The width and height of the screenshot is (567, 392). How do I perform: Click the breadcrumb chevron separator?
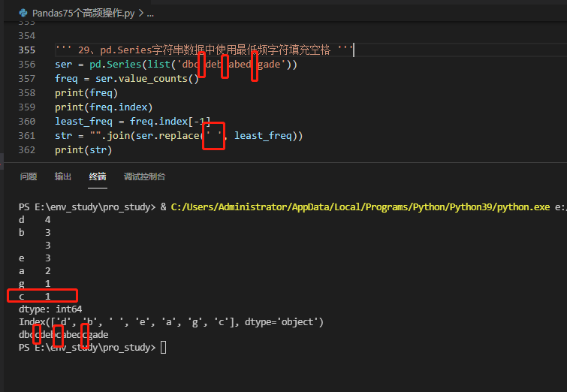[140, 14]
